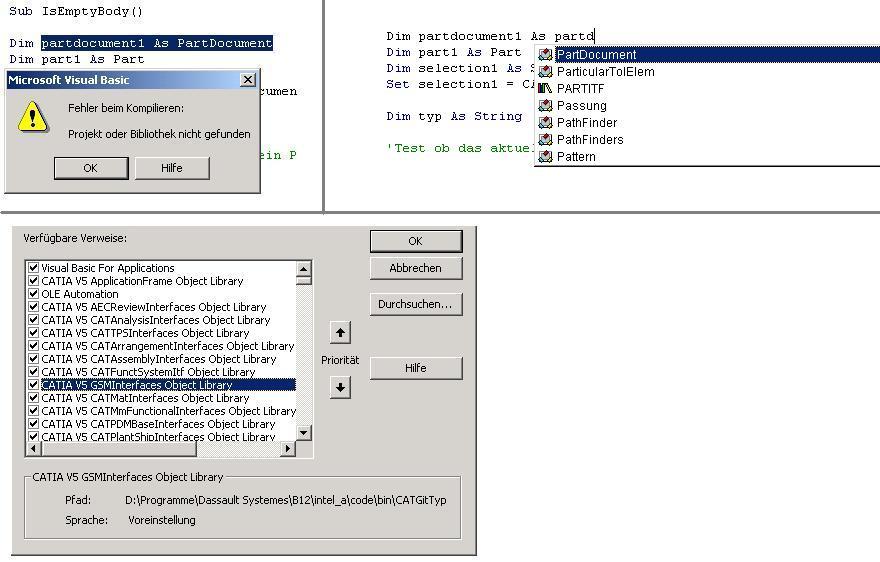Select PathFinders in the autocomplete list

click(707, 139)
